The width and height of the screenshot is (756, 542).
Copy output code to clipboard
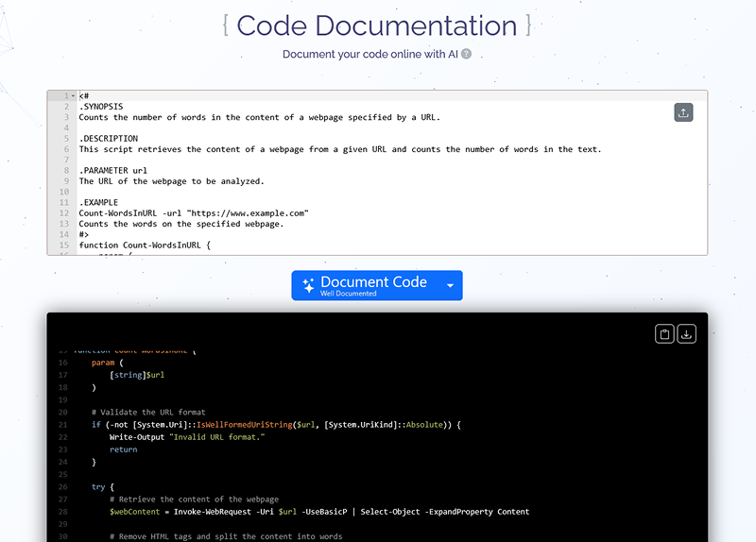664,334
